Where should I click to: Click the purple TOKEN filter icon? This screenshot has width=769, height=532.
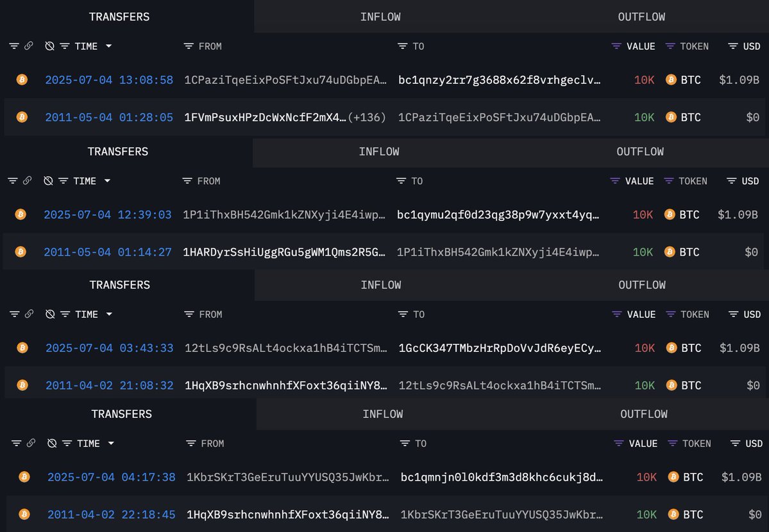point(672,46)
